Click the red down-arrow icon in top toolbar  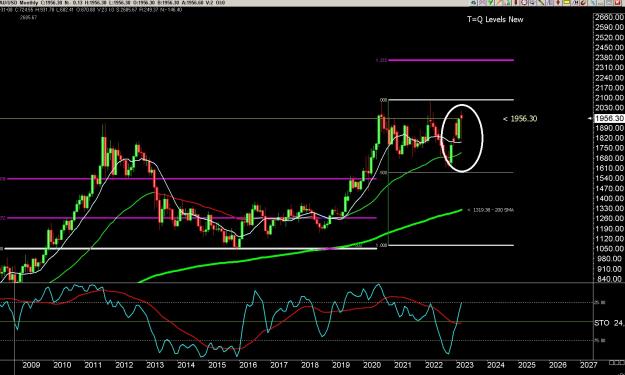point(558,2)
